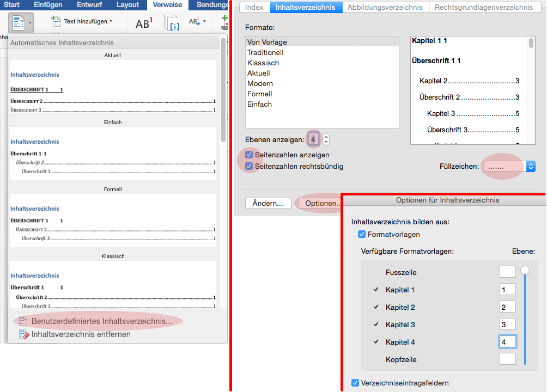Click the Benutzerdefiniertes Inhaltsverzeichnis list icon

[23, 321]
